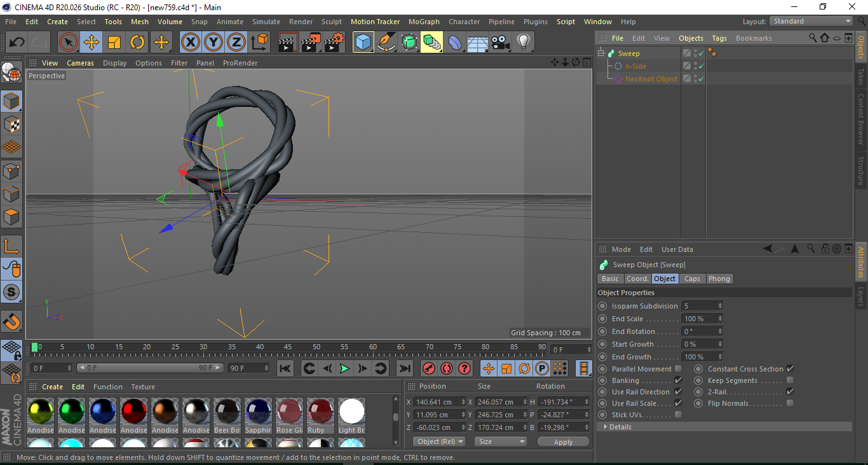The image size is (868, 465).
Task: Activate the Move tool in top toolbar
Action: pos(92,43)
